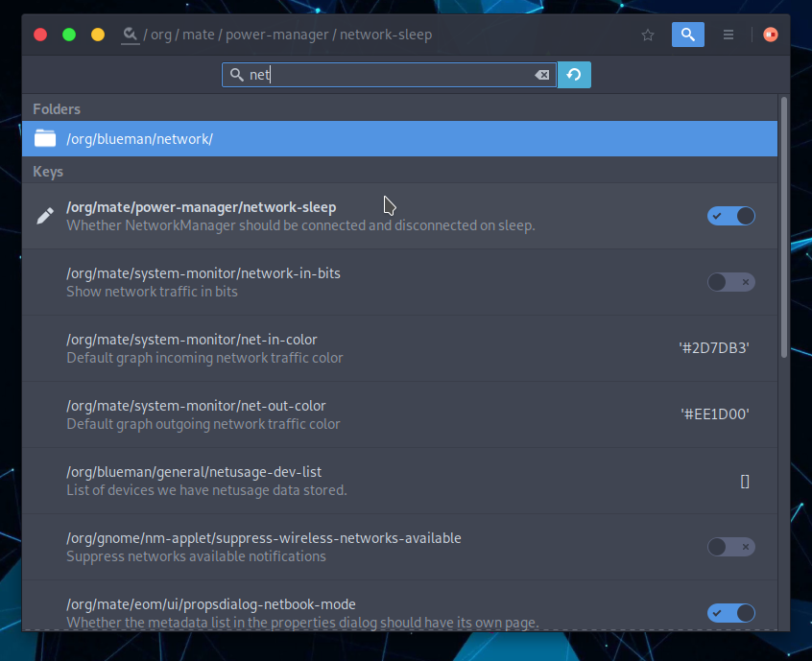Image resolution: width=812 pixels, height=661 pixels.
Task: Open the bookmarks star menu
Action: (648, 35)
